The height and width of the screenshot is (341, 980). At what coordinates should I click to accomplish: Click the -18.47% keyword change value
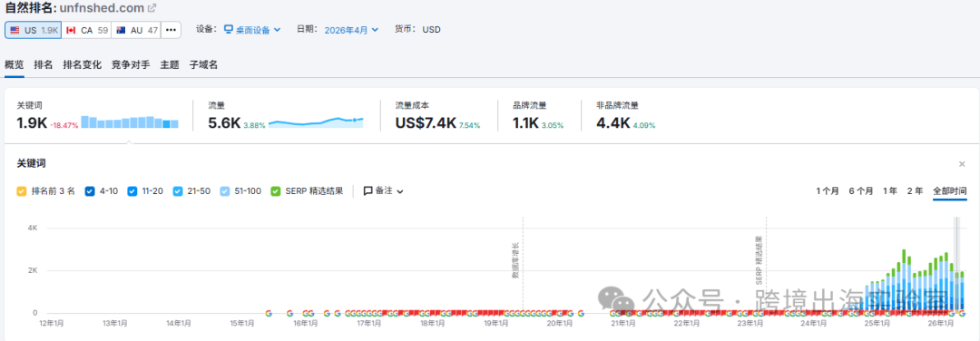(64, 125)
